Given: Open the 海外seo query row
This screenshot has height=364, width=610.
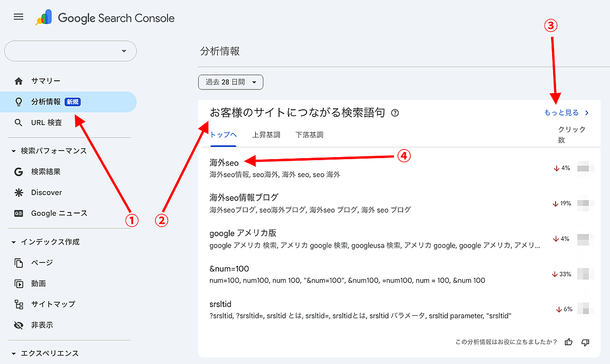Looking at the screenshot, I should tap(399, 168).
